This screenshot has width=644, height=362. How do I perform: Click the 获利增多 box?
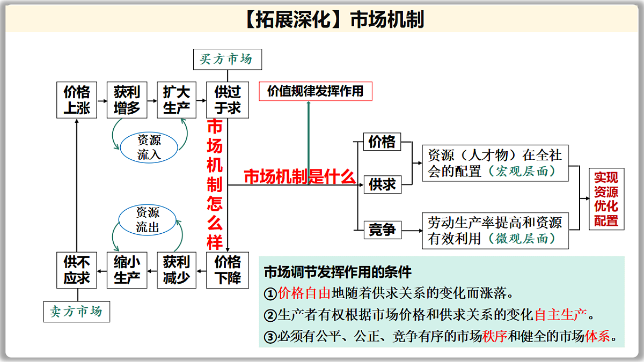click(x=127, y=100)
